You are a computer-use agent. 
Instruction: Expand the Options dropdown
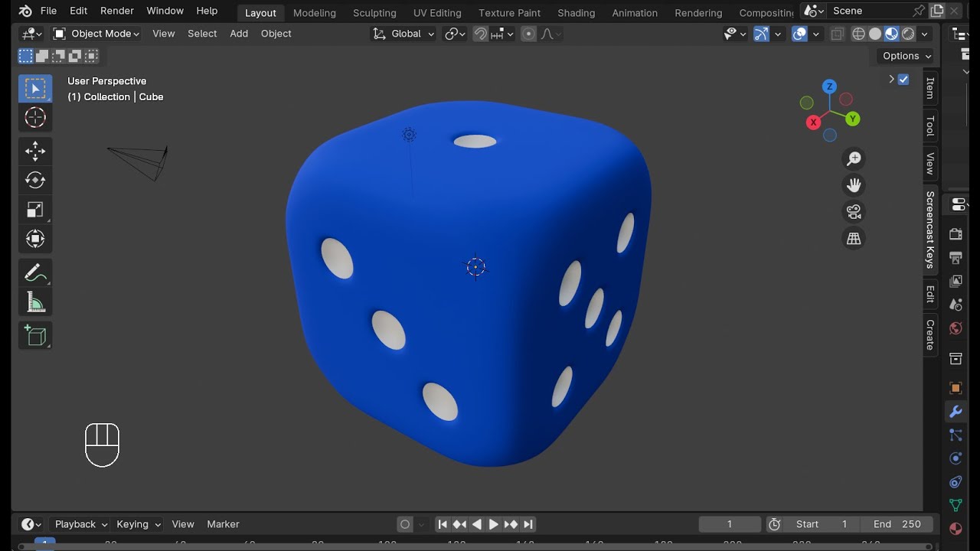[x=907, y=56]
